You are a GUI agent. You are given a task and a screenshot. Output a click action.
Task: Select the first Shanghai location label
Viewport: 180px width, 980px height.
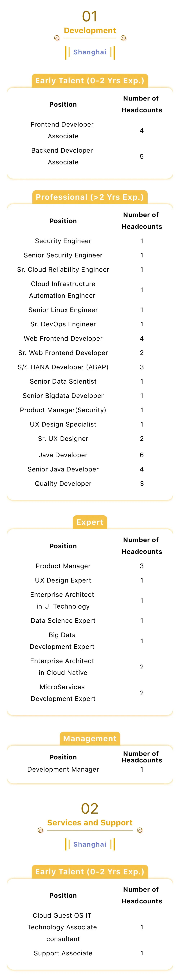coord(90,52)
